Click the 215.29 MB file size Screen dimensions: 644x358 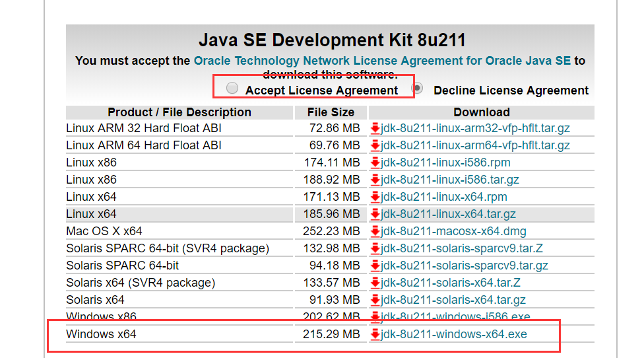[331, 335]
